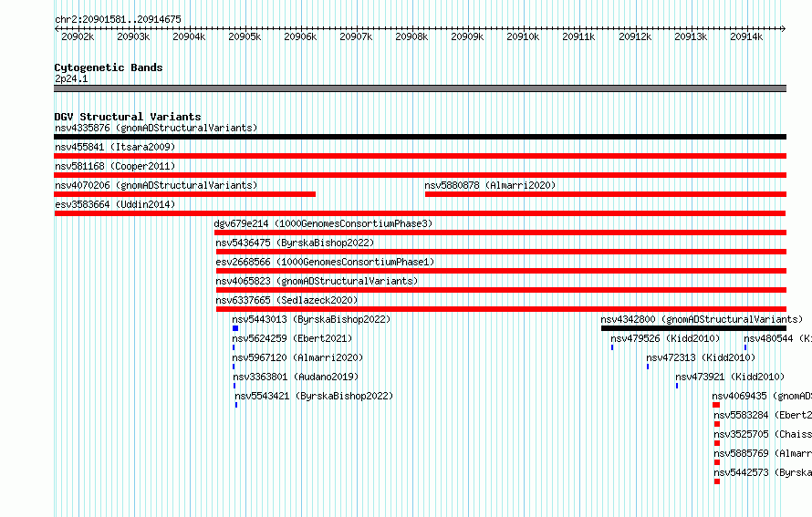812x517 pixels.
Task: Open nsv5880878 (Almarri2020) variant
Action: coord(490,185)
